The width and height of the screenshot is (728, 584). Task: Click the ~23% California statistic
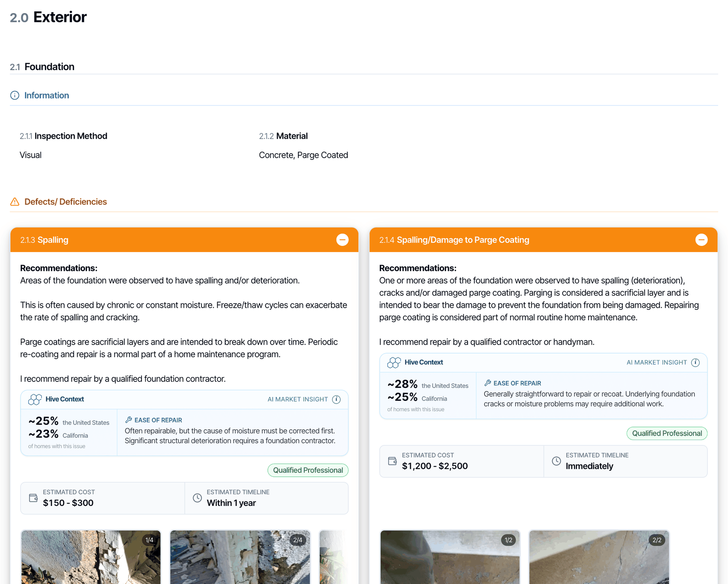58,434
